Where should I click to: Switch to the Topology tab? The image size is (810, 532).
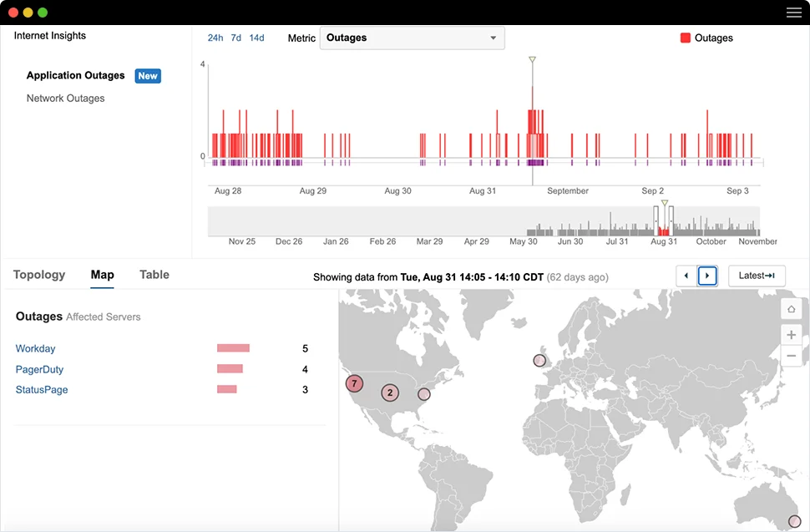coord(39,274)
